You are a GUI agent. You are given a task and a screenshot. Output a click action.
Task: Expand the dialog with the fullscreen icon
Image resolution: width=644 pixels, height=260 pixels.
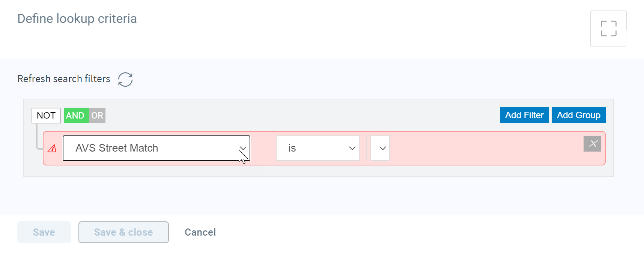click(x=608, y=29)
